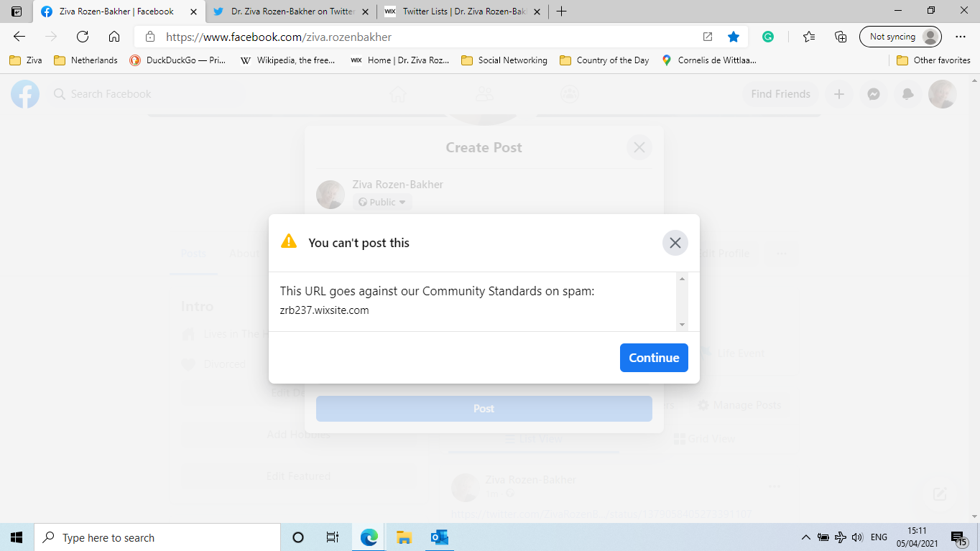Click the Facebook logo icon
Screen dimensions: 980x551
(x=24, y=94)
